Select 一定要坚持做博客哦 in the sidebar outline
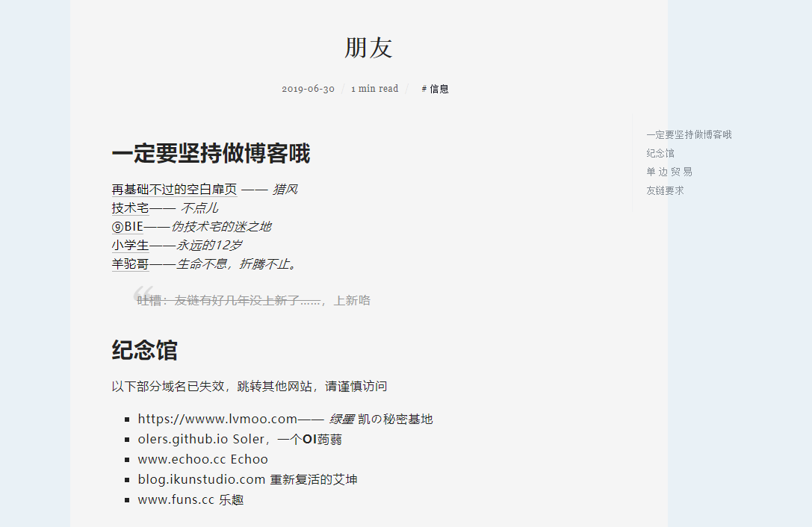Image resolution: width=812 pixels, height=527 pixels. click(x=688, y=134)
